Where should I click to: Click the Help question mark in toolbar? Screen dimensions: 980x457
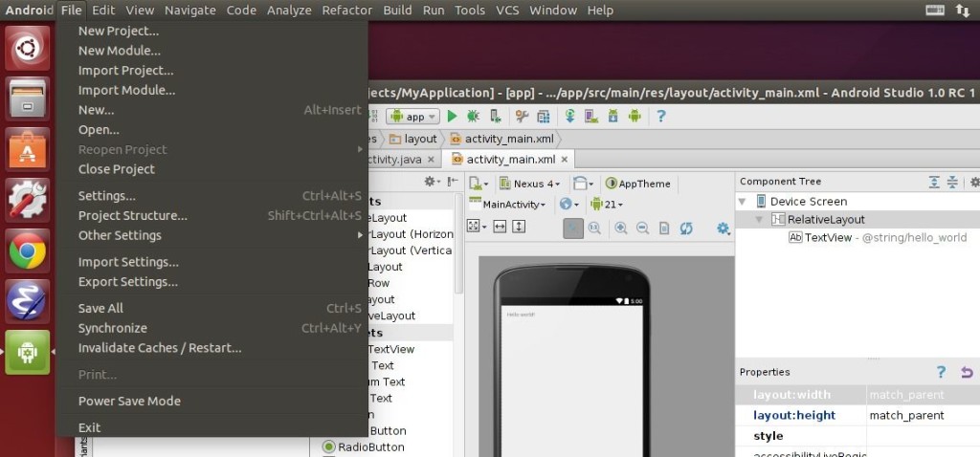pyautogui.click(x=661, y=116)
